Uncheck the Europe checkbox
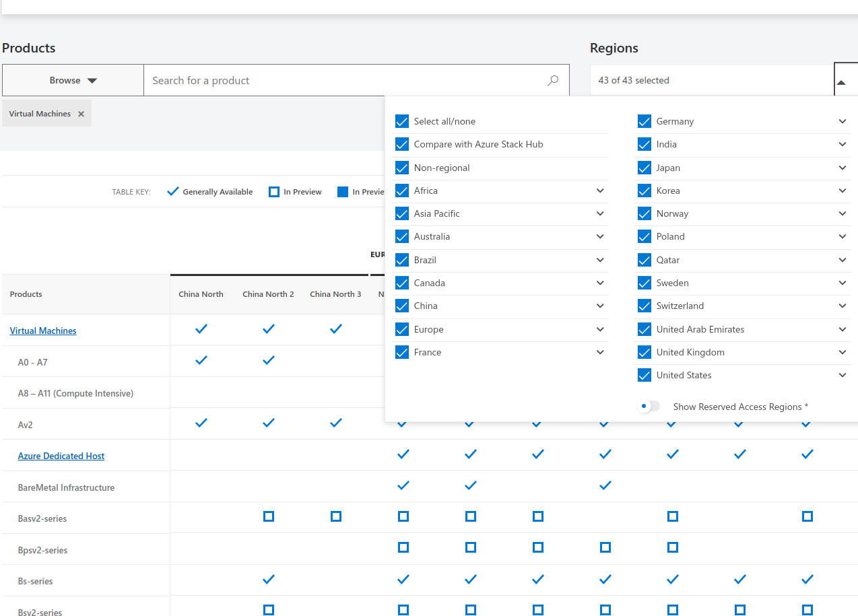This screenshot has height=616, width=858. point(402,329)
